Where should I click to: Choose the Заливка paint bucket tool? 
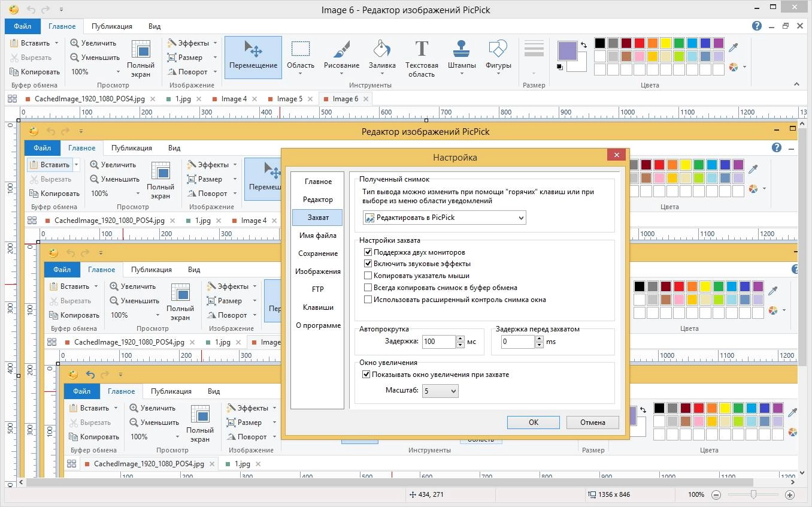(x=382, y=58)
